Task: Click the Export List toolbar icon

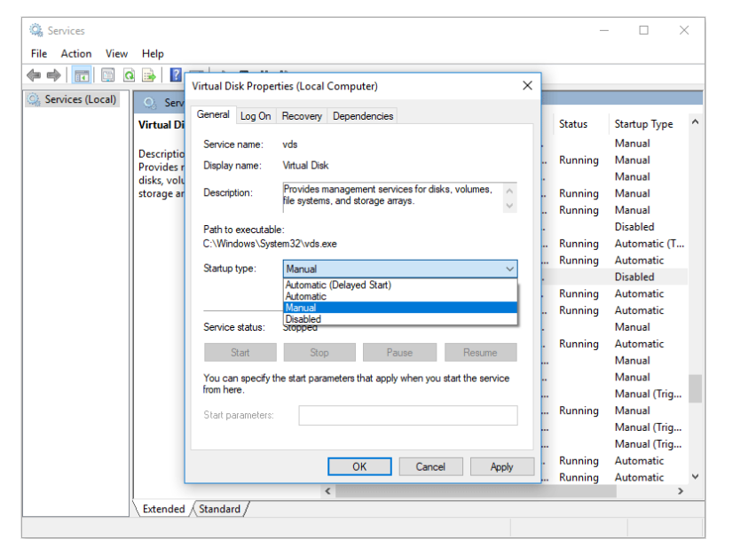Action: [149, 75]
